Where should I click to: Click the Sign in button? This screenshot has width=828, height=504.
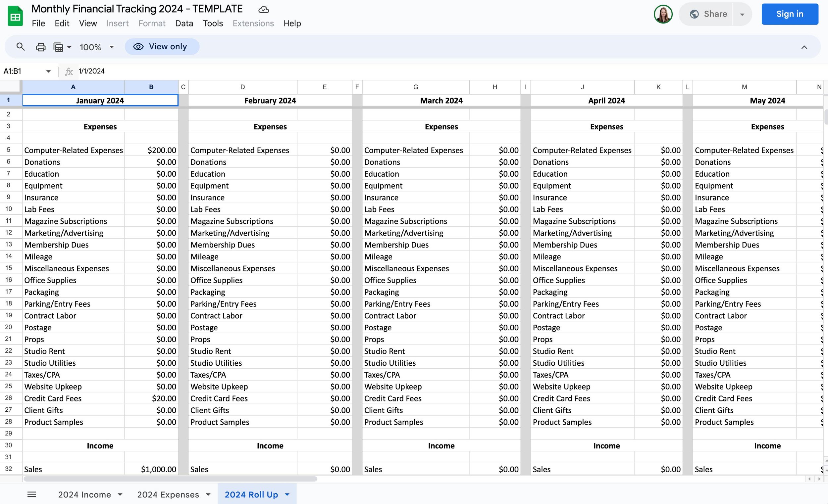[789, 14]
